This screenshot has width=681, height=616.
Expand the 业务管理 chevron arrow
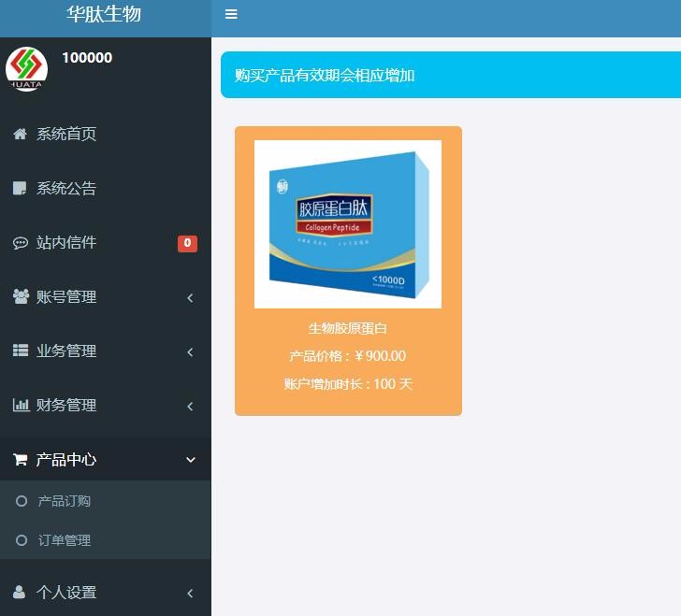coord(190,351)
